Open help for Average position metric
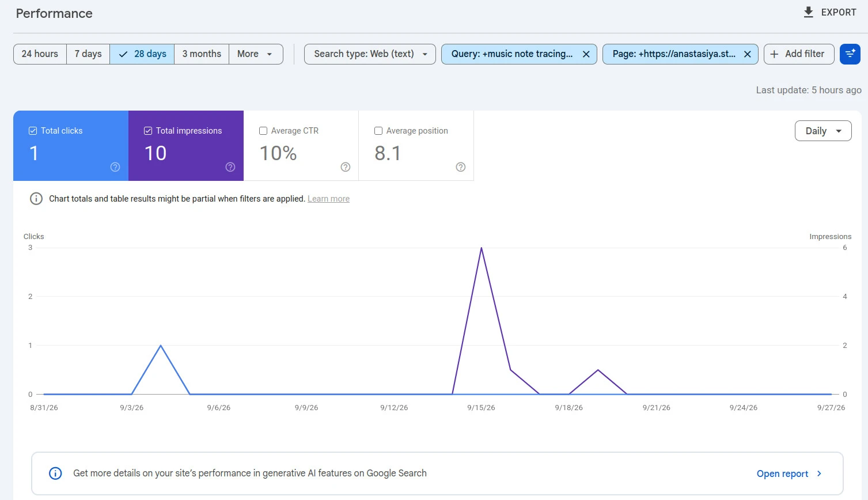 point(461,167)
